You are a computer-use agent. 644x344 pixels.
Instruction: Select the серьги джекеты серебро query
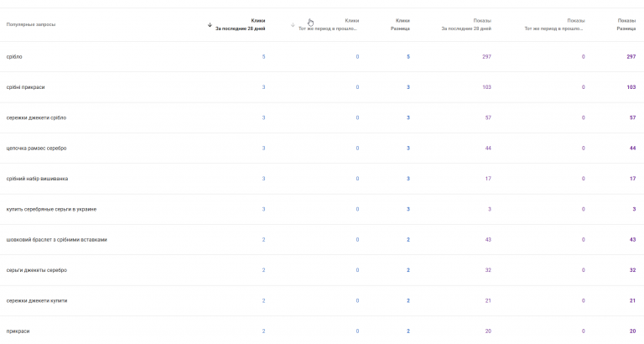36,270
